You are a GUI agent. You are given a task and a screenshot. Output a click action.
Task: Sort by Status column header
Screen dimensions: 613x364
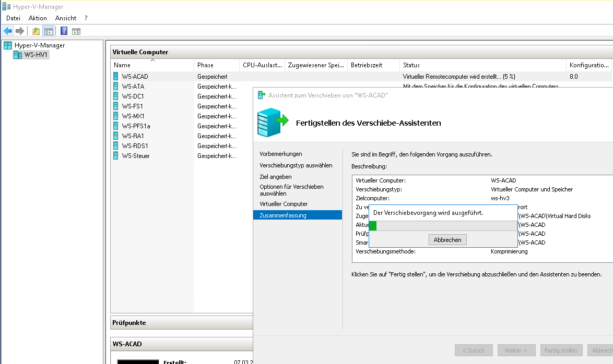pos(483,65)
